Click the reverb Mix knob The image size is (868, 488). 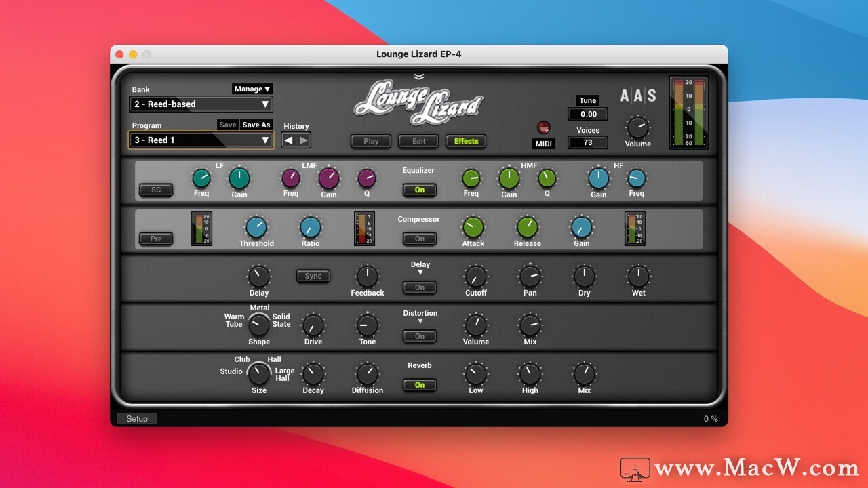[x=585, y=374]
